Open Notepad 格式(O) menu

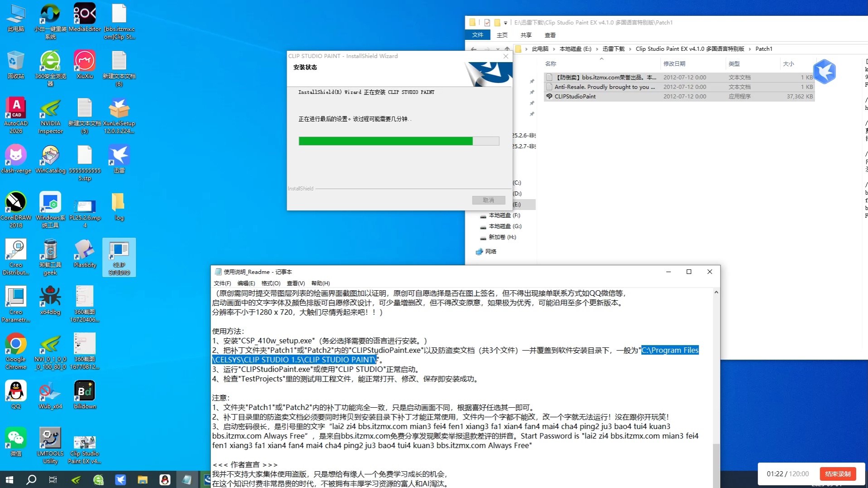[271, 283]
